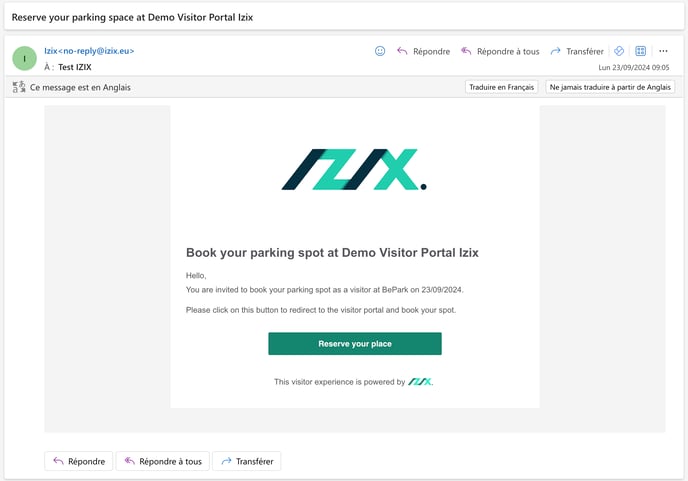Click the bottom Répondre à tous button

pyautogui.click(x=162, y=461)
